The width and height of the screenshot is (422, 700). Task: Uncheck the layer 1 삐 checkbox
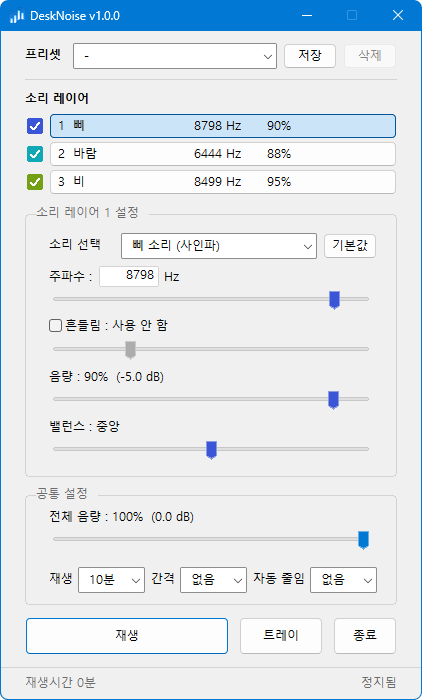pyautogui.click(x=35, y=126)
